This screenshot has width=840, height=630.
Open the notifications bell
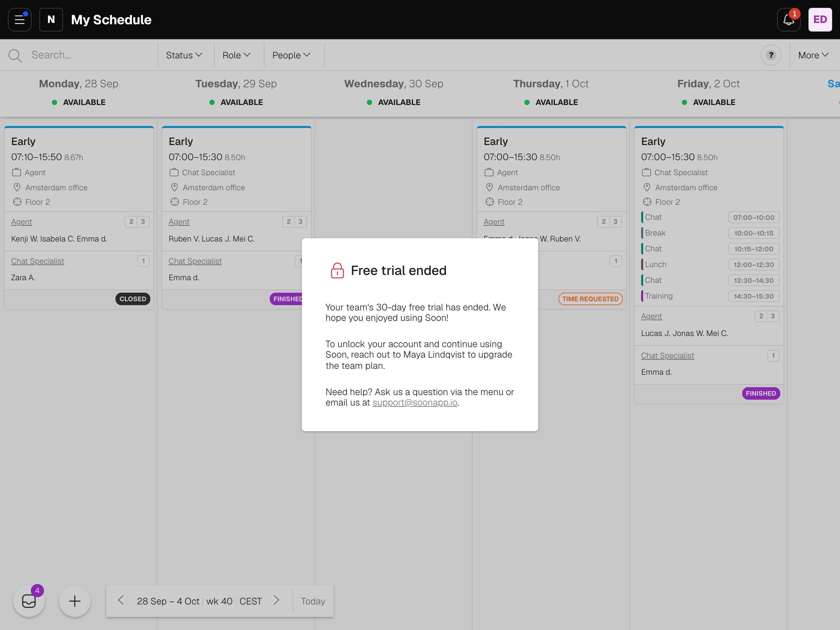pyautogui.click(x=788, y=19)
